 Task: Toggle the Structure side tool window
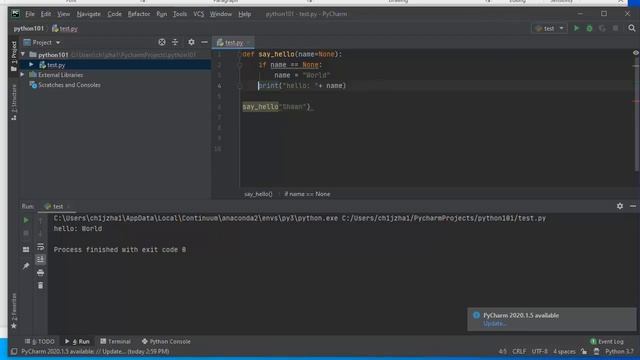coord(14,102)
